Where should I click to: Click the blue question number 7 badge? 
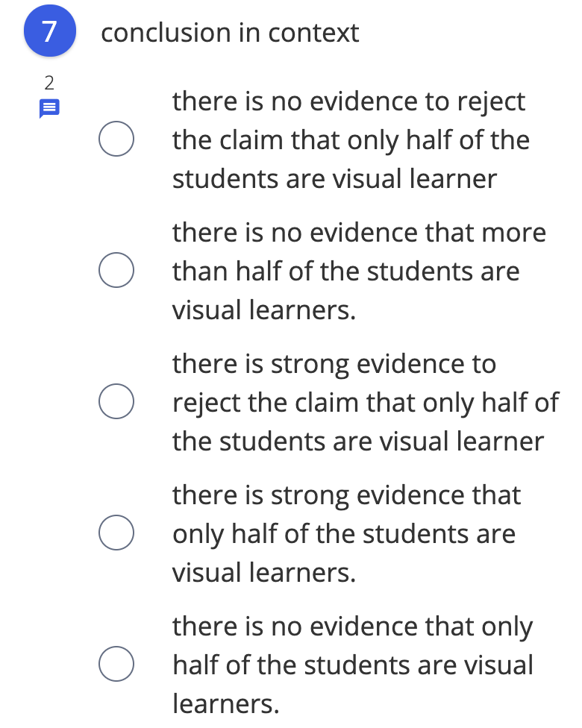coord(49,31)
